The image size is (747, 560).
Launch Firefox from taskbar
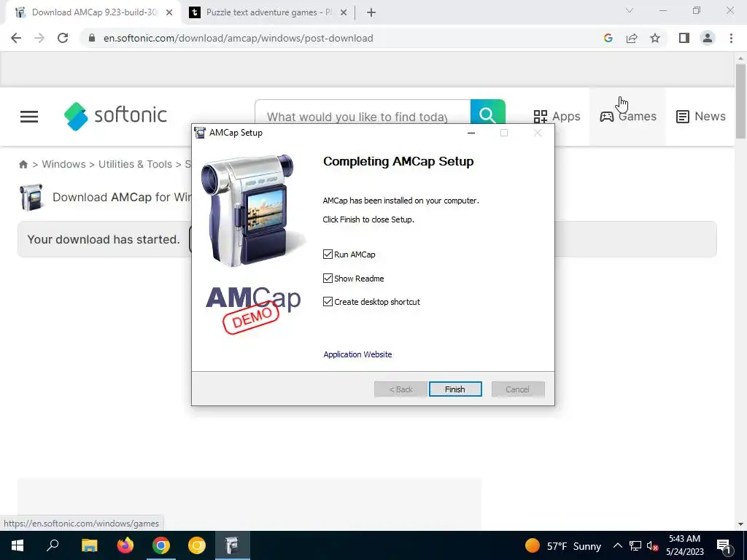click(125, 545)
